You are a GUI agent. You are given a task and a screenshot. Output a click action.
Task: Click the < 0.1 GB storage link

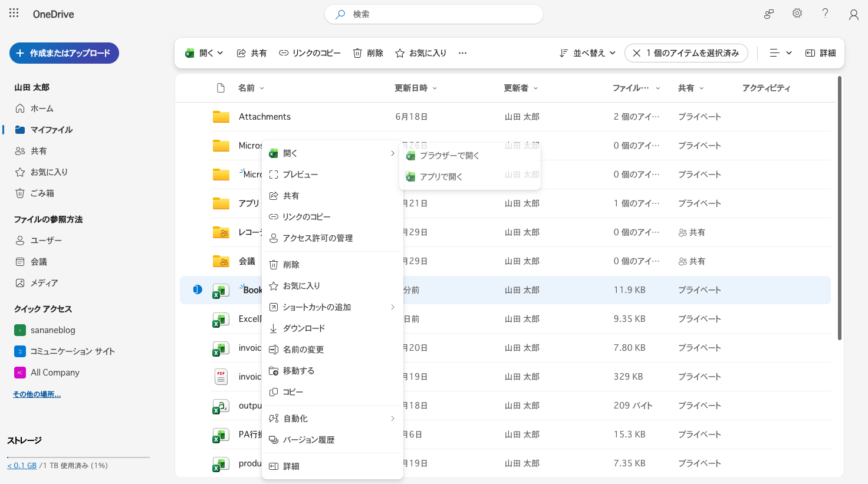[22, 466]
